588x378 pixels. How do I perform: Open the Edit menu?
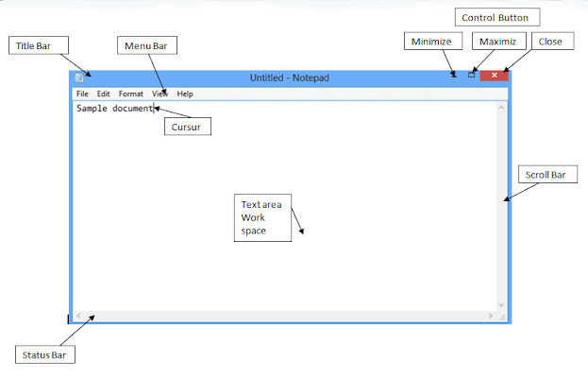click(103, 94)
